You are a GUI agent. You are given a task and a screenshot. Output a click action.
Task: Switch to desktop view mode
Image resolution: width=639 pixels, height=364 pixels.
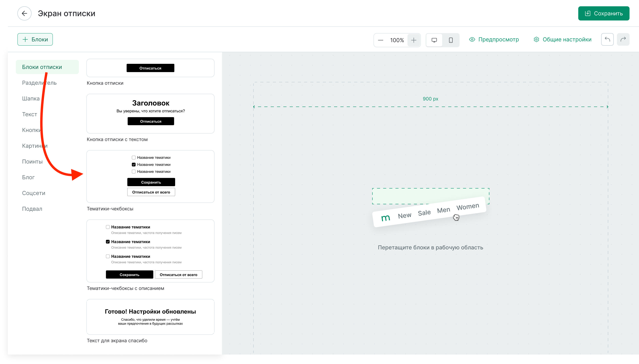[434, 40]
